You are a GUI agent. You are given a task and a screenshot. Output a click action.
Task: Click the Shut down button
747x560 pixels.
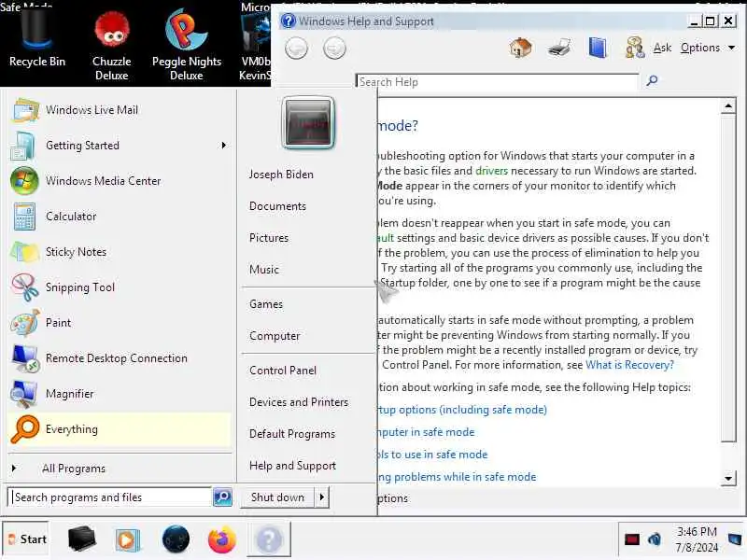point(277,497)
